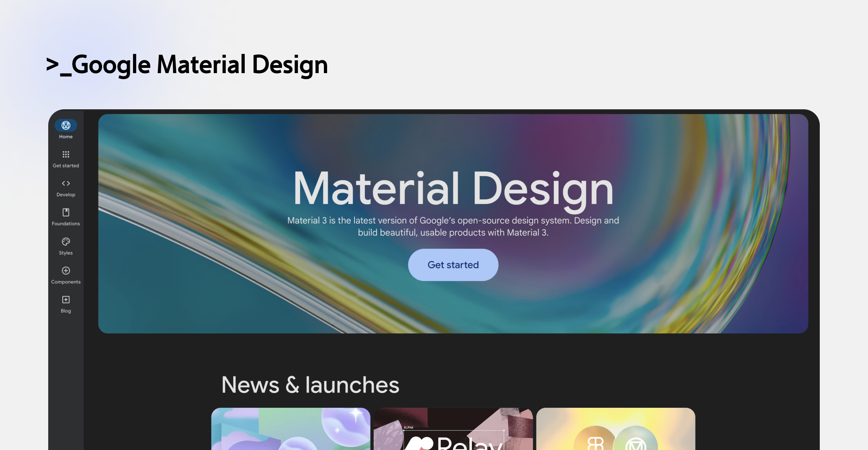Click the Material Design Home icon

(66, 125)
